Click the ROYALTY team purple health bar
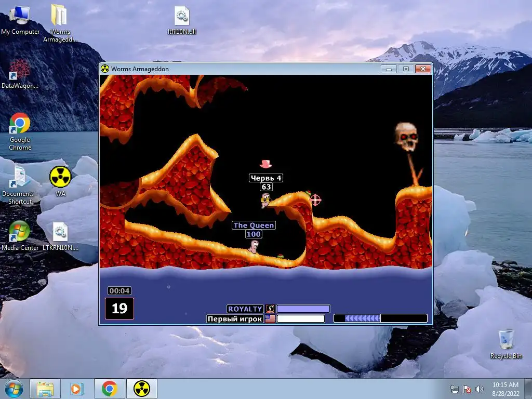Image resolution: width=532 pixels, height=399 pixels. click(x=303, y=309)
